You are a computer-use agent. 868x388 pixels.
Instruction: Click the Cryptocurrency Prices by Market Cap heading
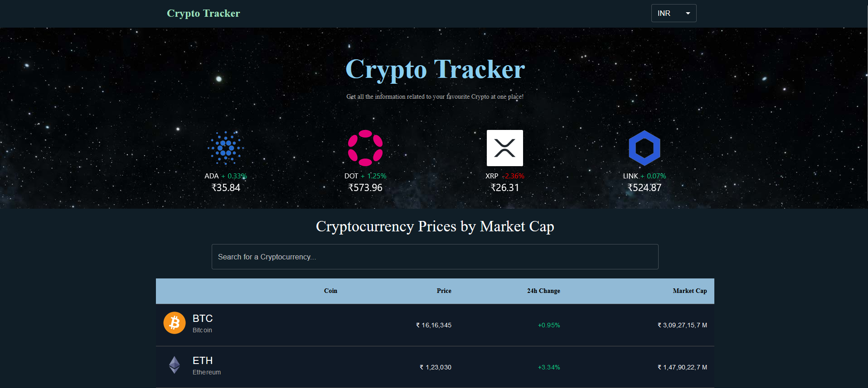pos(435,226)
